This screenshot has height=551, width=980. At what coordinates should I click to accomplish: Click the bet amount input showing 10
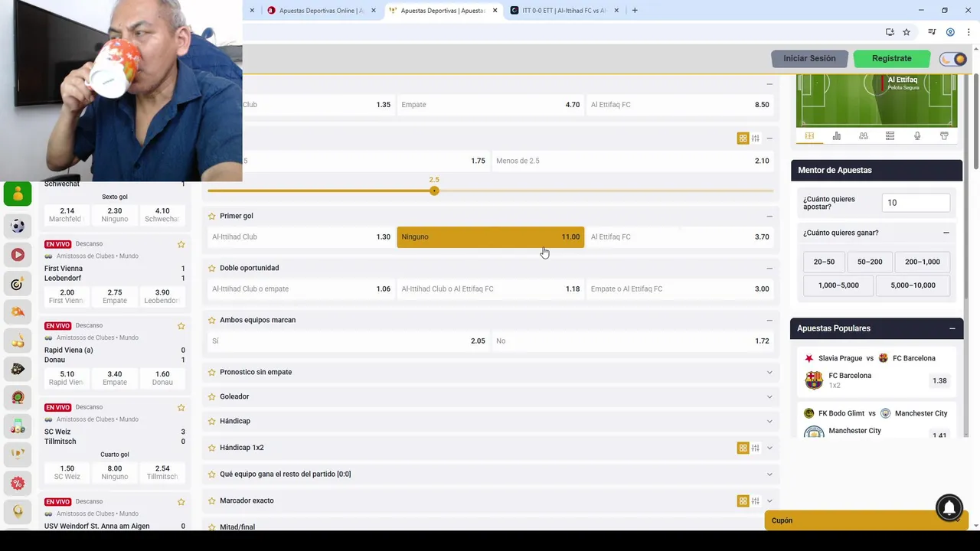pos(916,203)
